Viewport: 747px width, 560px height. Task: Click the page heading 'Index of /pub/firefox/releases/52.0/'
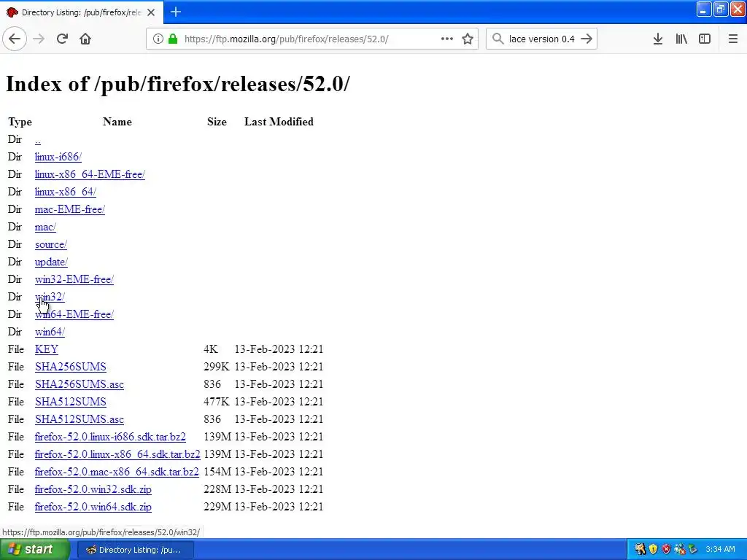pos(178,85)
